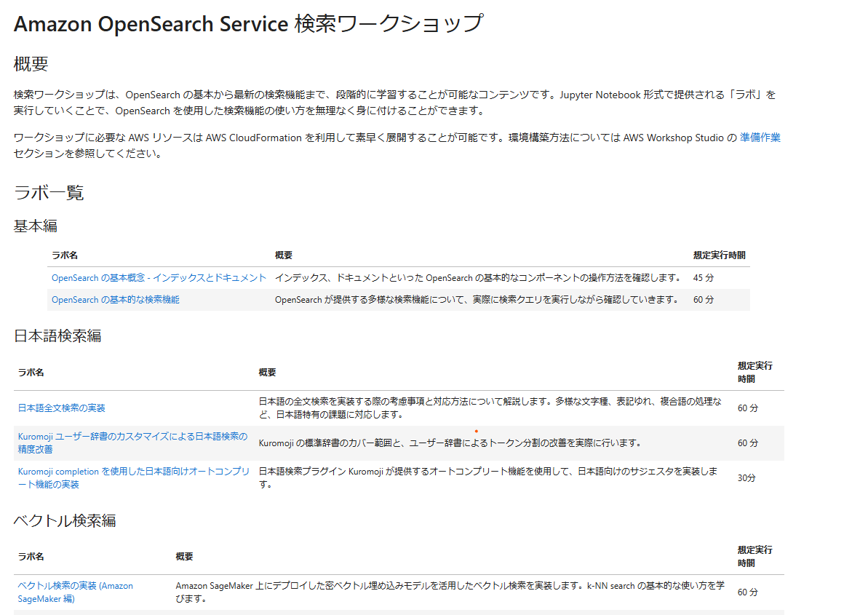The height and width of the screenshot is (615, 868).
Task: Click 60 分 in Kuromoji ユーザー辞書 row
Action: pos(748,443)
